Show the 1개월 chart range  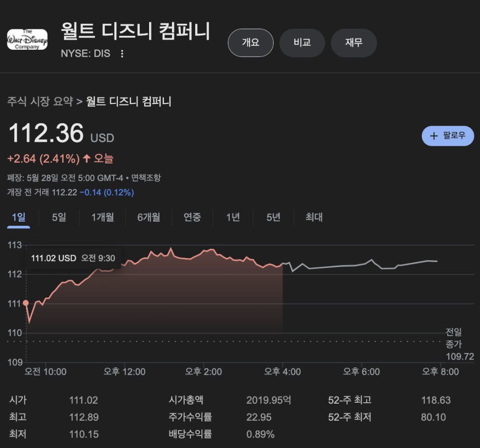(x=103, y=217)
